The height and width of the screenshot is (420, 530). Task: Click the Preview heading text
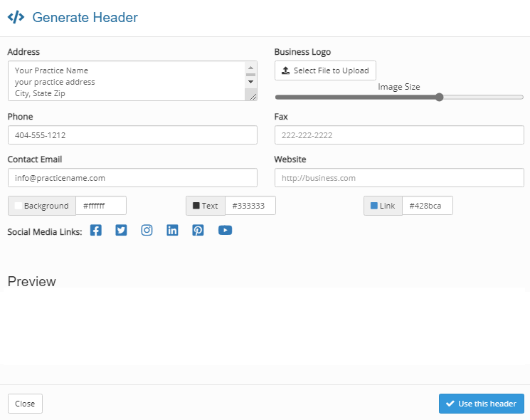point(32,281)
